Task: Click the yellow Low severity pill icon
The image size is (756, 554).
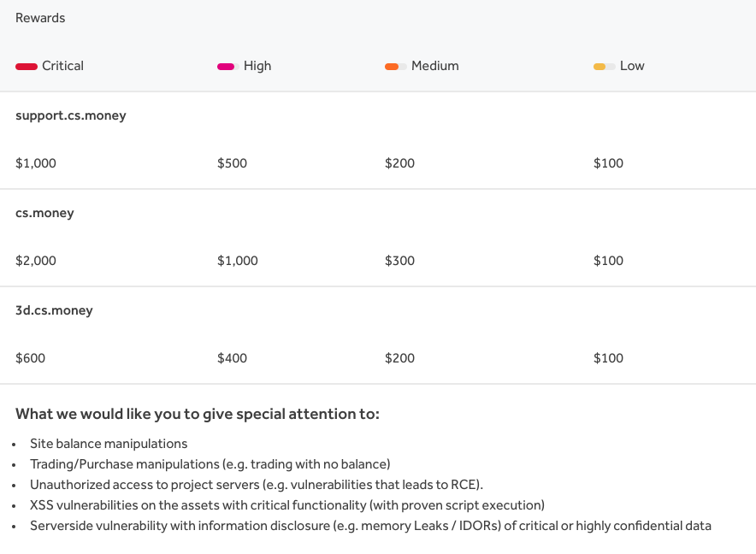Action: [x=604, y=67]
